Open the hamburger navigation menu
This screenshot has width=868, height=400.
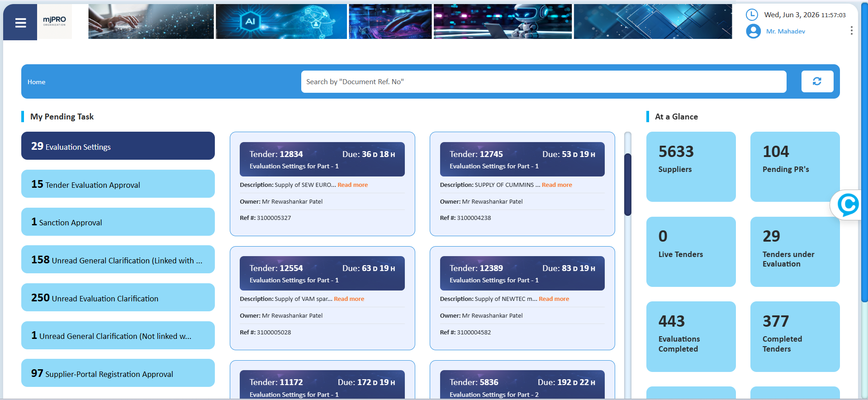pos(20,23)
